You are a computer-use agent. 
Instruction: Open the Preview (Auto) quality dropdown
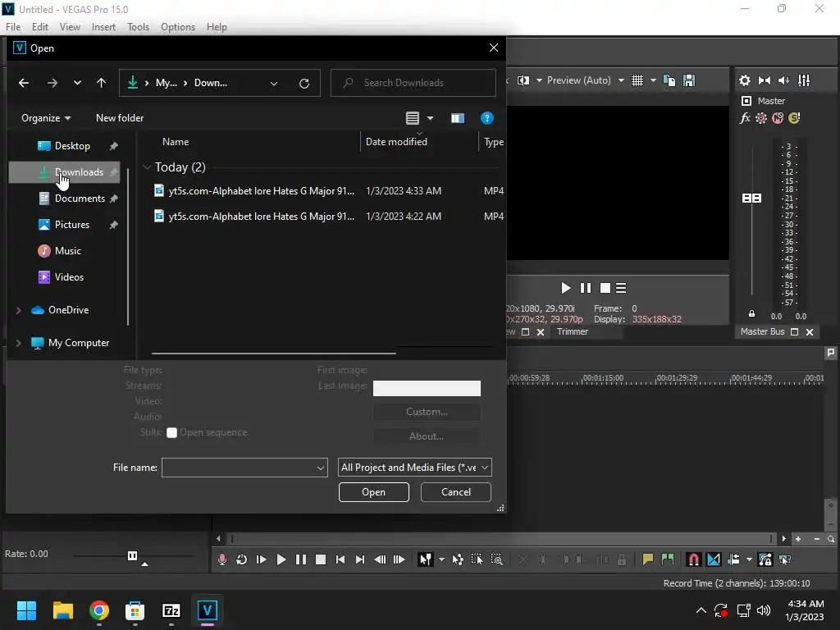click(x=585, y=80)
